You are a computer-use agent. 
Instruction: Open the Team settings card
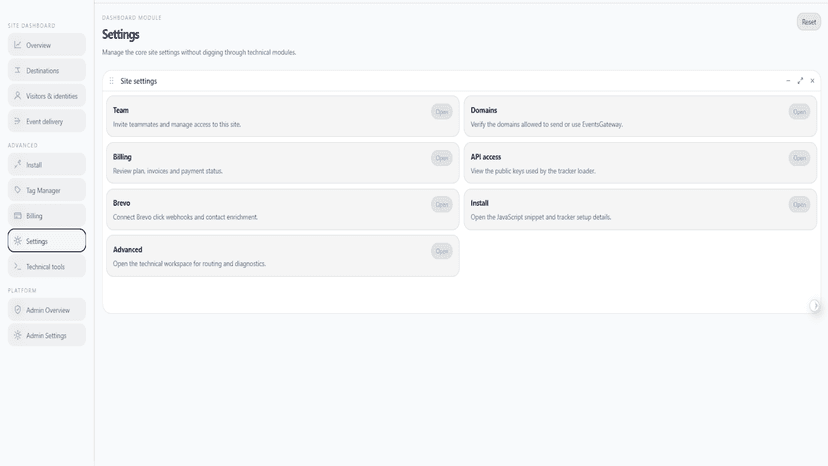click(x=441, y=111)
